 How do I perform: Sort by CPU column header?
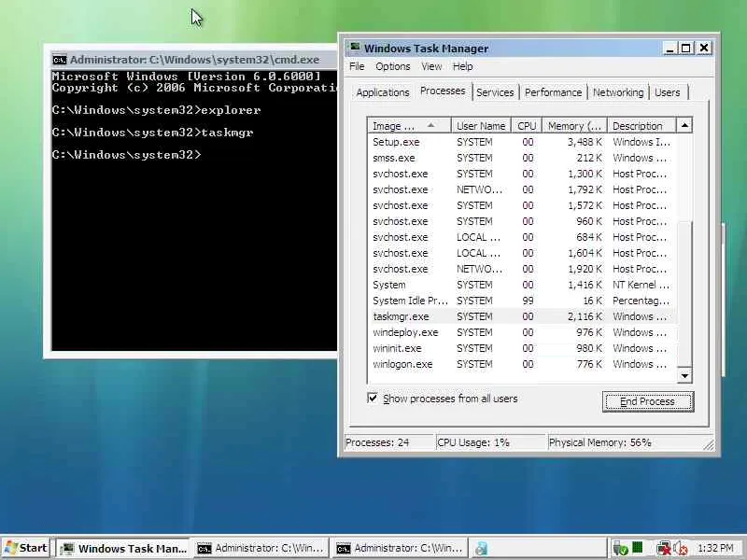(527, 126)
